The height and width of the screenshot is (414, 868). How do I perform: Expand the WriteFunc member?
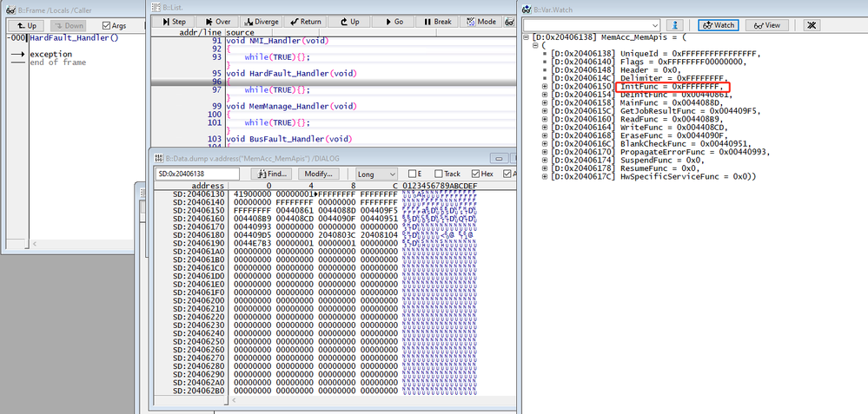[545, 128]
